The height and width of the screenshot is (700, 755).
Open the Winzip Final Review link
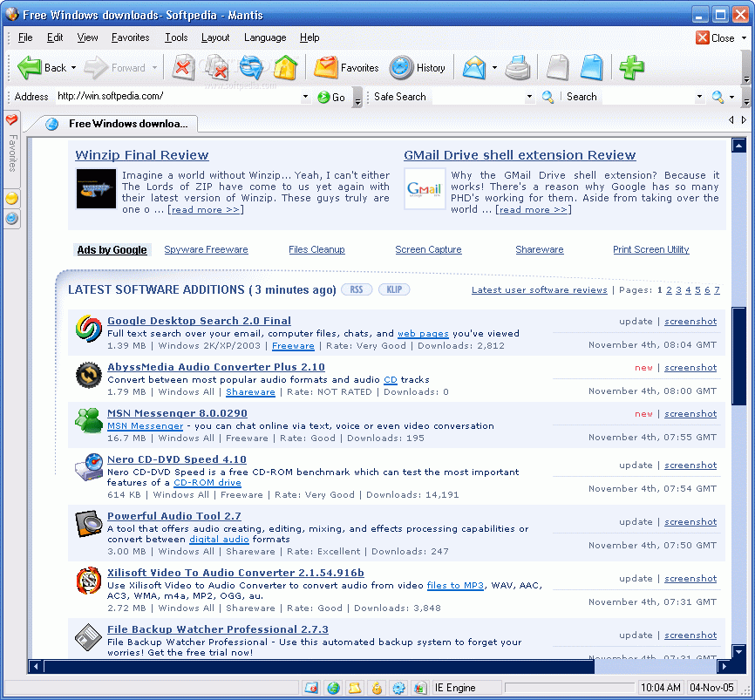point(142,155)
